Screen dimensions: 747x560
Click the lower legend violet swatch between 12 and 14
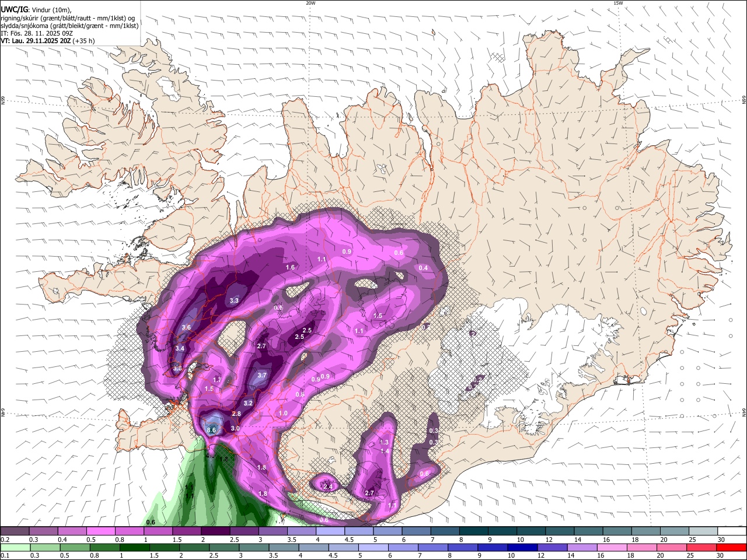point(552,547)
